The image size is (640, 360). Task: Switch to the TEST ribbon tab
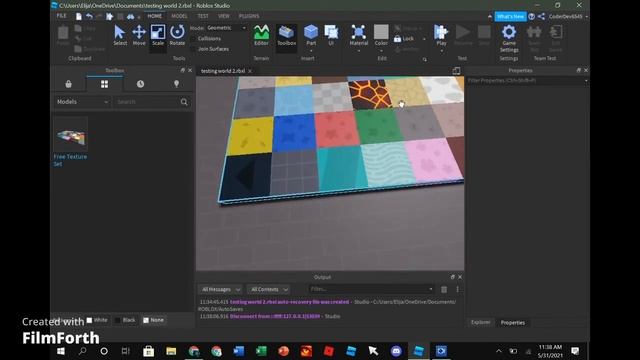coord(203,16)
